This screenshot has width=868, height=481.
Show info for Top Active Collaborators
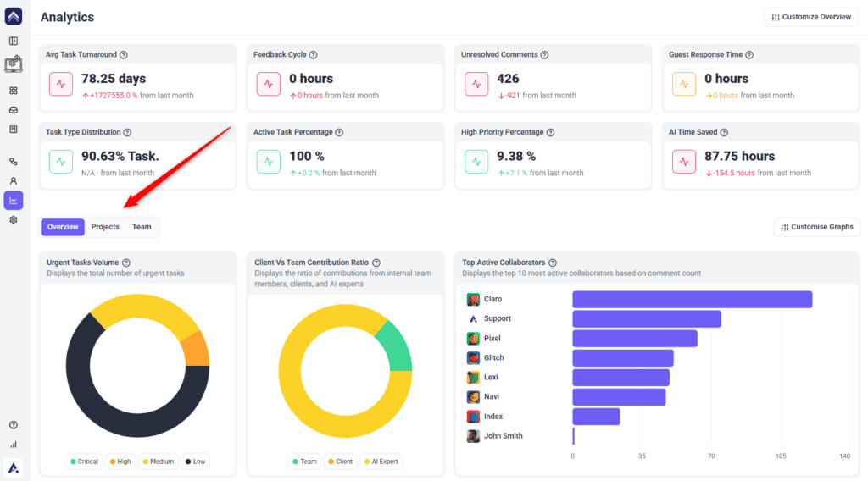point(553,263)
